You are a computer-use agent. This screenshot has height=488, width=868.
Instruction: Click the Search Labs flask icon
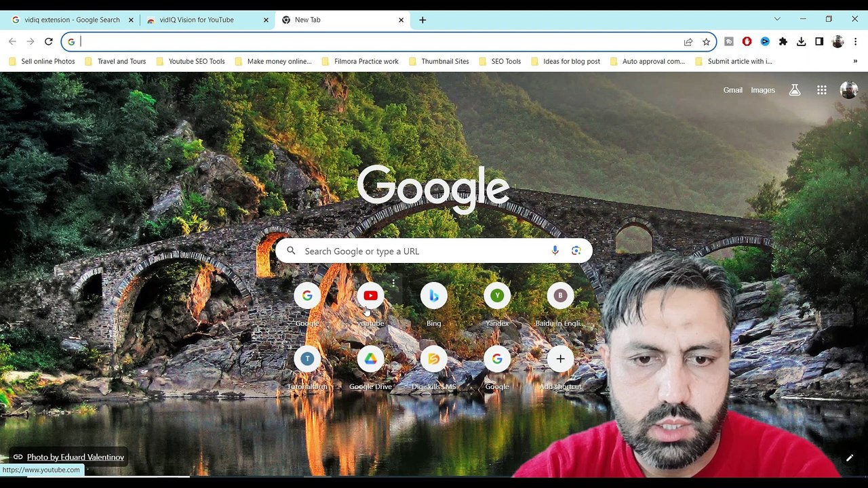coord(795,90)
